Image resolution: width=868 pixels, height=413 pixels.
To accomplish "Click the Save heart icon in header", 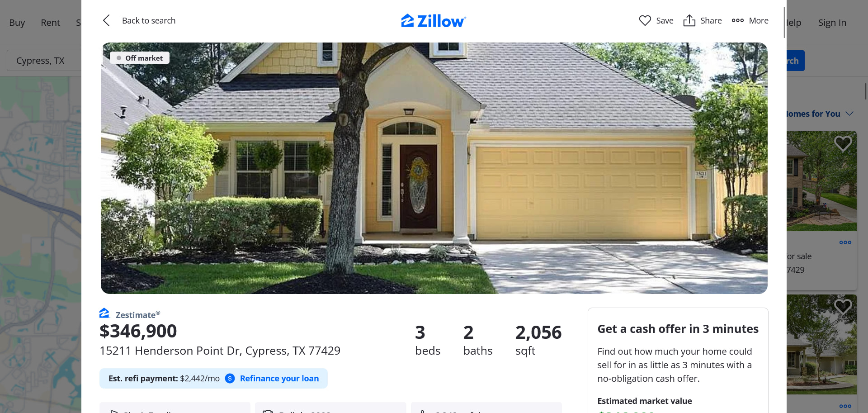I will click(645, 20).
